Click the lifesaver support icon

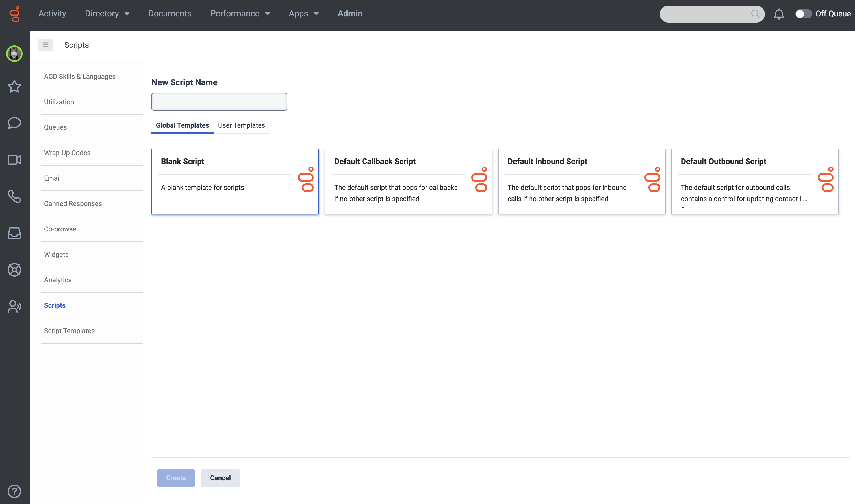(14, 270)
